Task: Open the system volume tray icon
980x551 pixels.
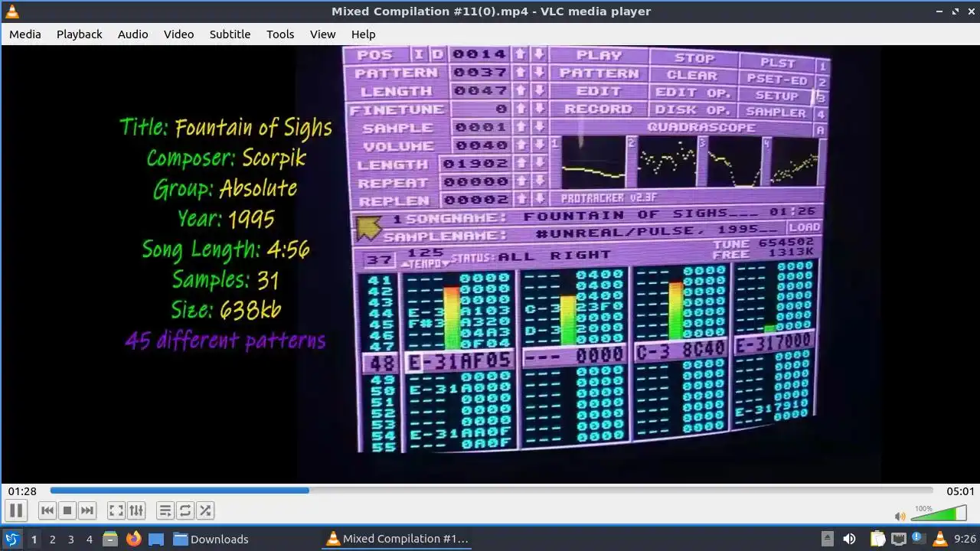Action: (849, 539)
